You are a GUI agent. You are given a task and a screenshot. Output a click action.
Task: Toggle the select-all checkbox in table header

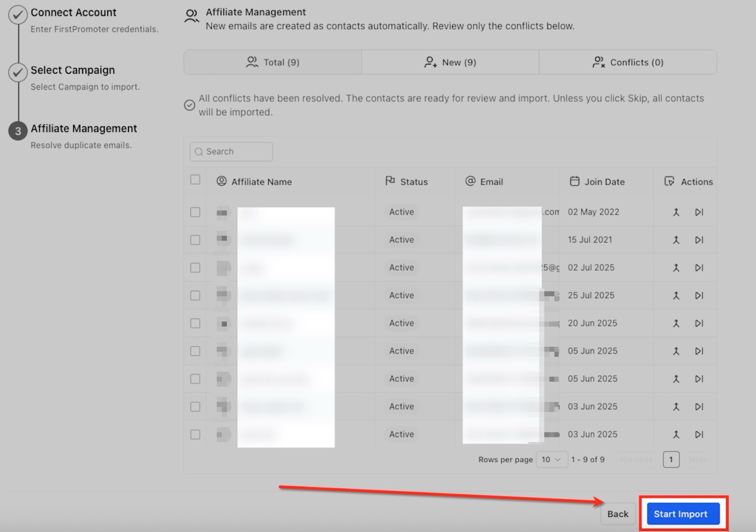[x=195, y=180]
